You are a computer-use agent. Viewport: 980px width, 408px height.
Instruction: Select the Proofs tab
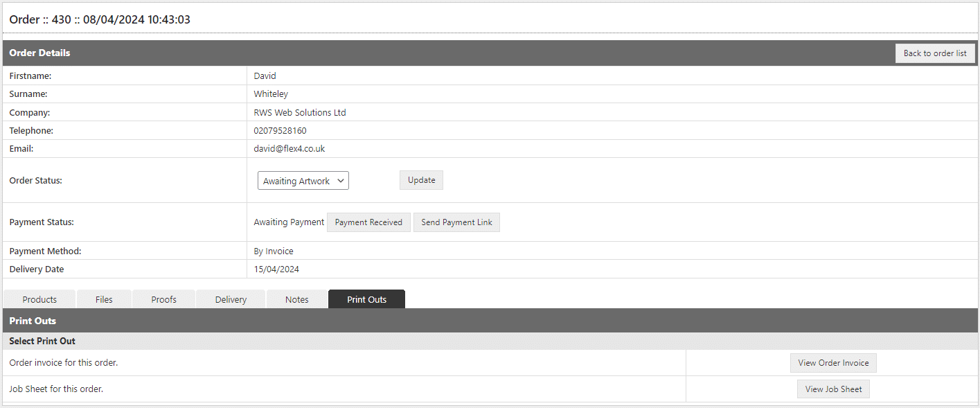click(x=163, y=299)
